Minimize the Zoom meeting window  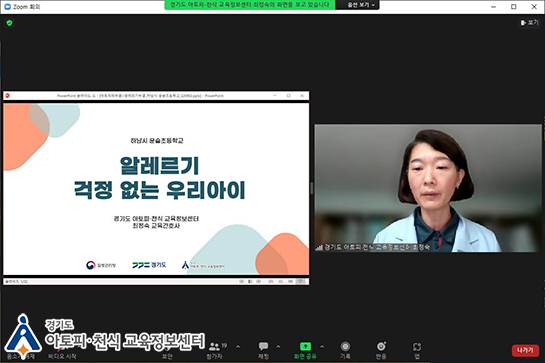[493, 7]
